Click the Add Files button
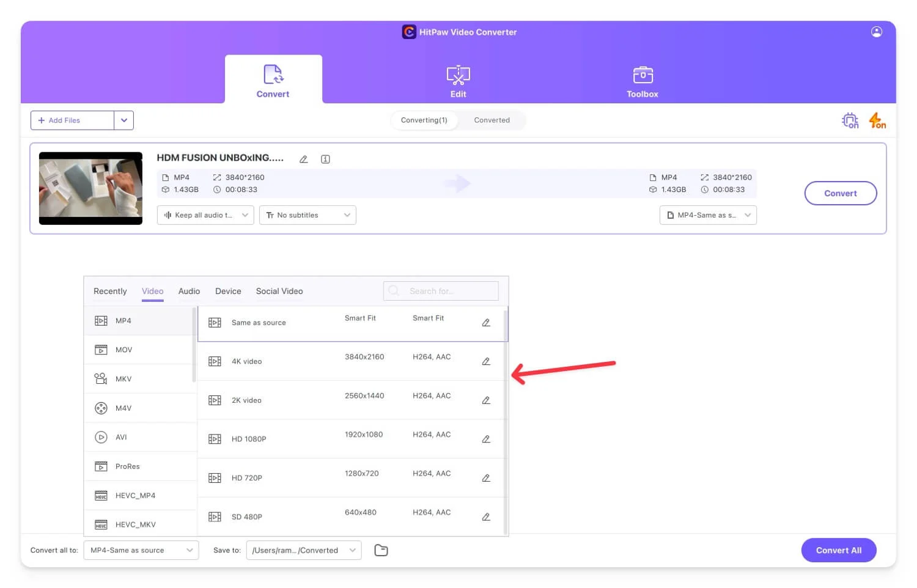This screenshot has width=917, height=588. [72, 120]
